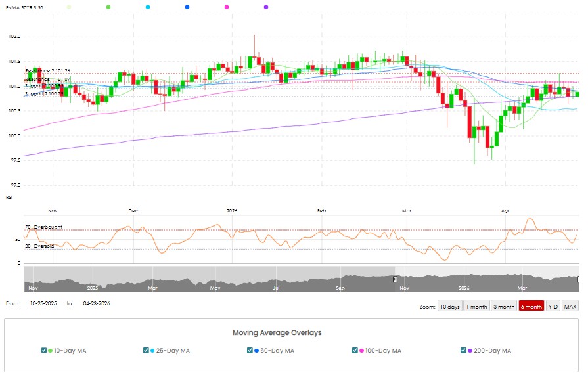This screenshot has width=588, height=379.
Task: Click the right range selector handle
Action: (x=579, y=279)
